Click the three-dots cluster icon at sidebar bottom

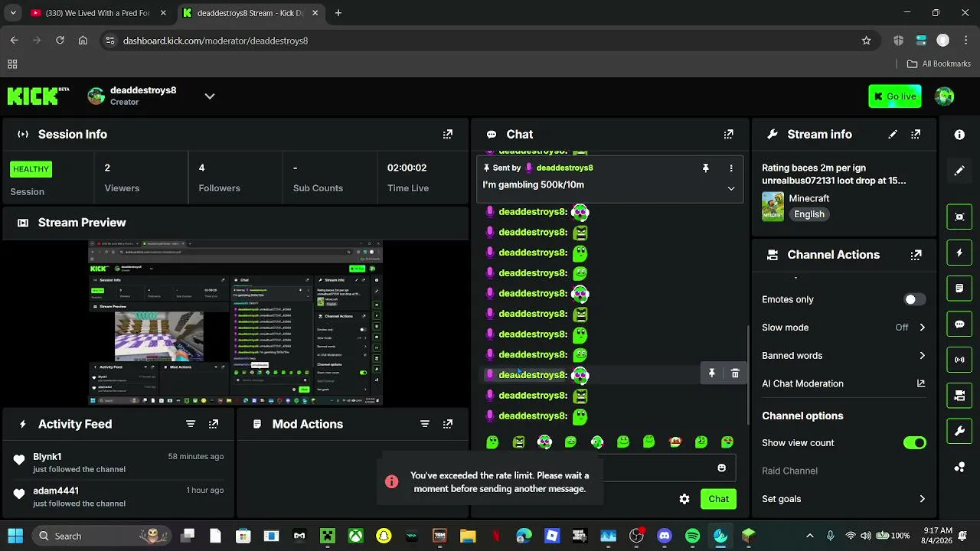[x=959, y=467]
